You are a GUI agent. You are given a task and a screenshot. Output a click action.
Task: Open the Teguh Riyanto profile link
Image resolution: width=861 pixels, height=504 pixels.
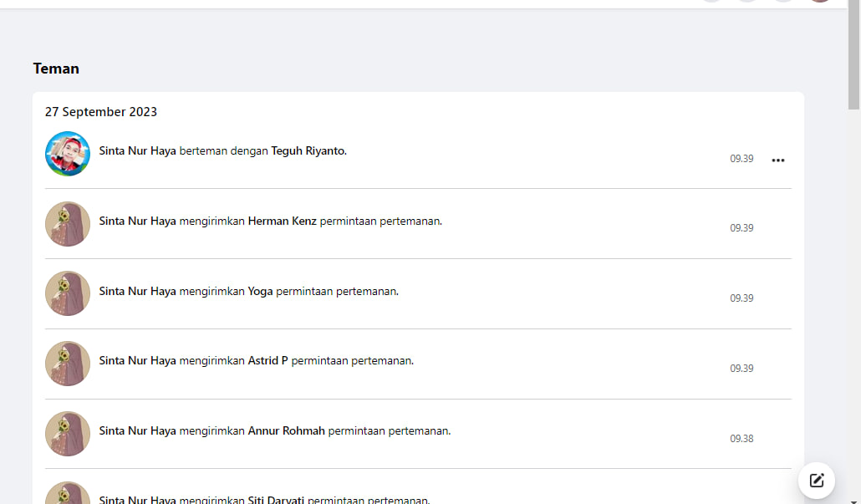308,151
